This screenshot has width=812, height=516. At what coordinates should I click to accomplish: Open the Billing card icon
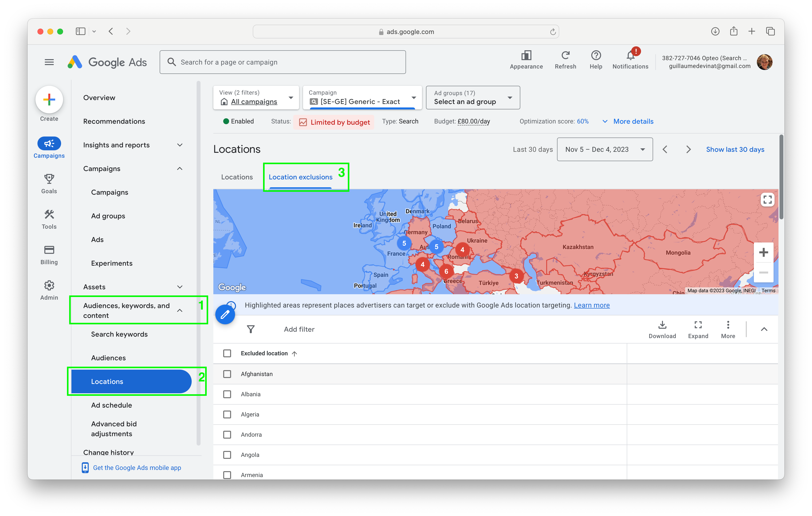(x=49, y=250)
